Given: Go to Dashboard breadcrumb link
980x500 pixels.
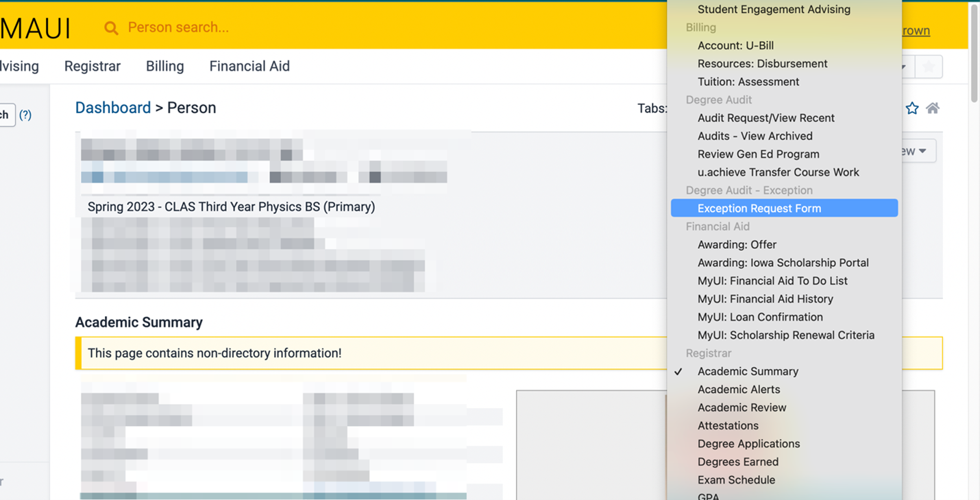Looking at the screenshot, I should [x=113, y=108].
